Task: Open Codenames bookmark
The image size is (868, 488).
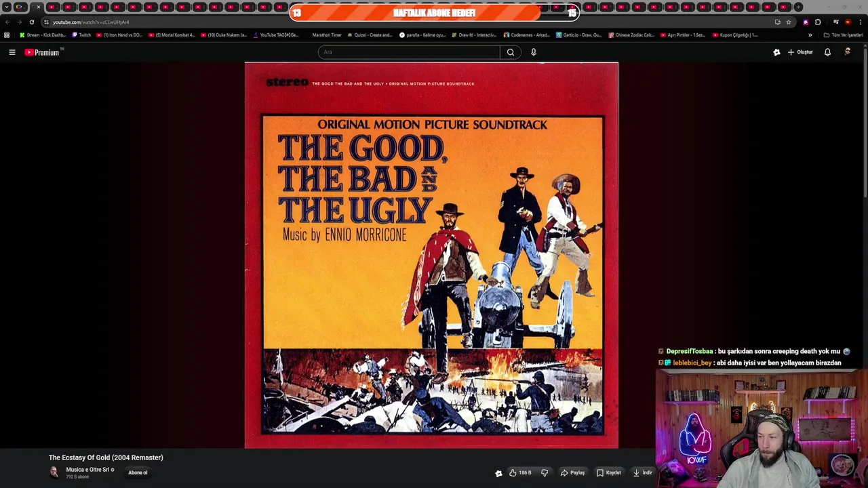Action: [526, 35]
